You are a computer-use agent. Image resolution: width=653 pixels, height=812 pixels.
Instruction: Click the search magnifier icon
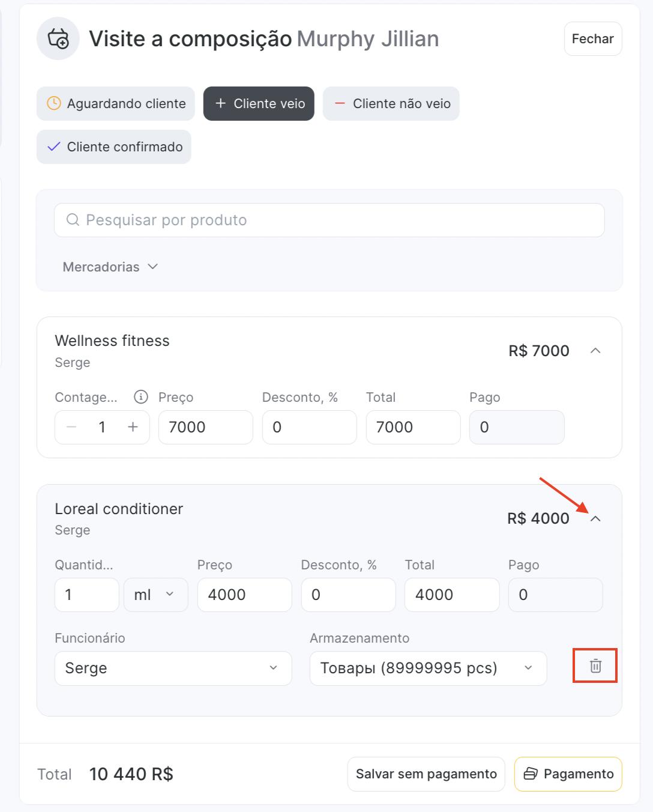click(73, 220)
